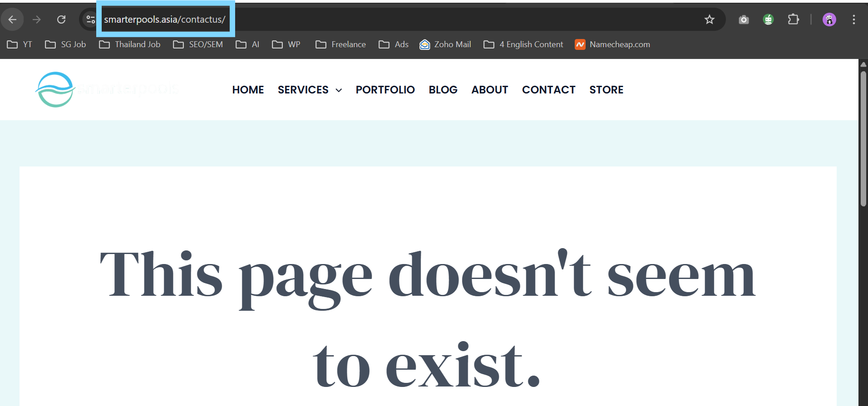Viewport: 868px width, 406px height.
Task: Go to the PORTFOLIO menu item
Action: tap(385, 90)
